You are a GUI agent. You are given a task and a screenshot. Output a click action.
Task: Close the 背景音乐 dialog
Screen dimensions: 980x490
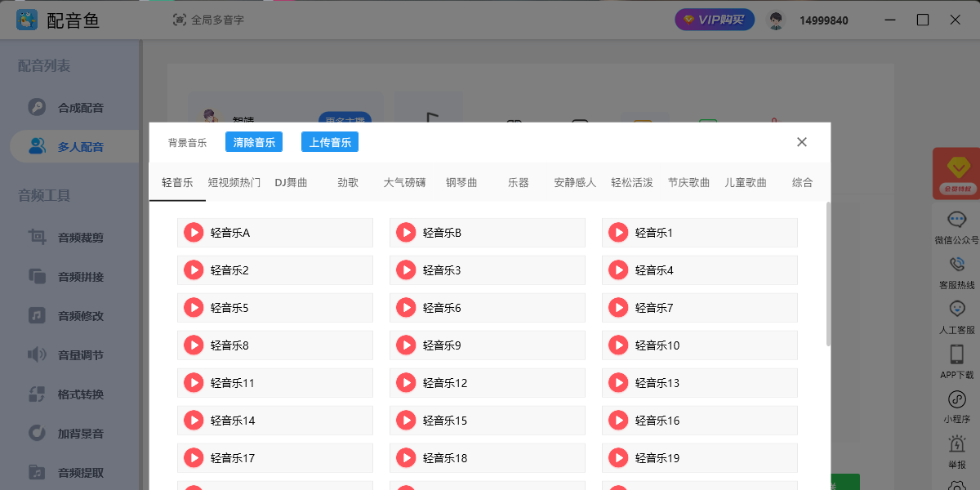802,142
